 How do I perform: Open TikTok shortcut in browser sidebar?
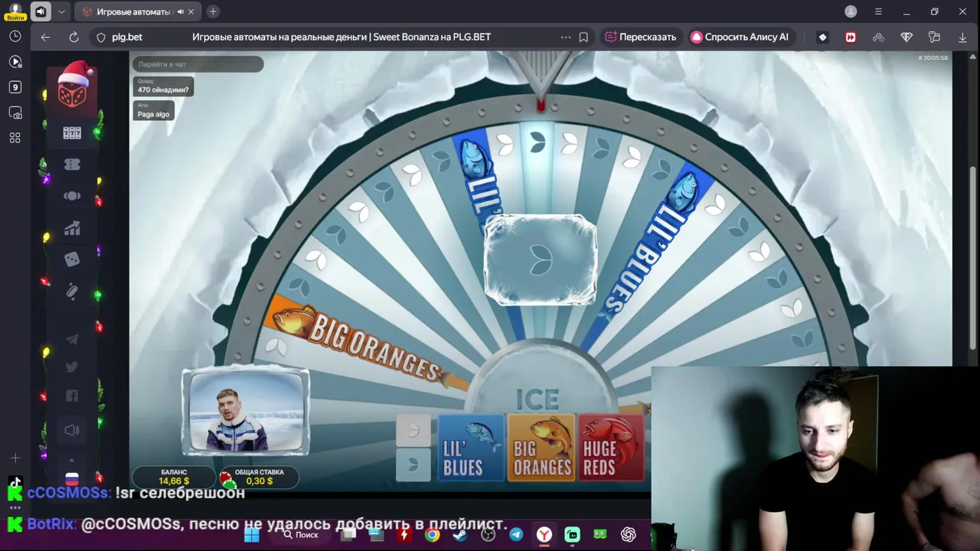click(x=15, y=484)
